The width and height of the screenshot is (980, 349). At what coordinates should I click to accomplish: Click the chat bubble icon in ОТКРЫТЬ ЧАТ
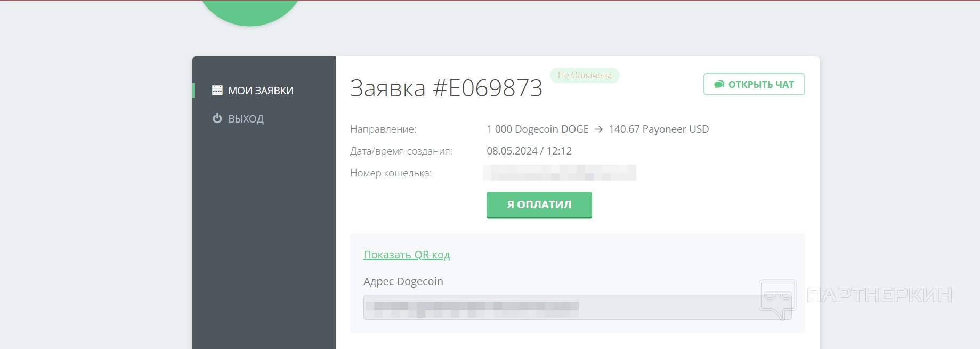[x=719, y=84]
